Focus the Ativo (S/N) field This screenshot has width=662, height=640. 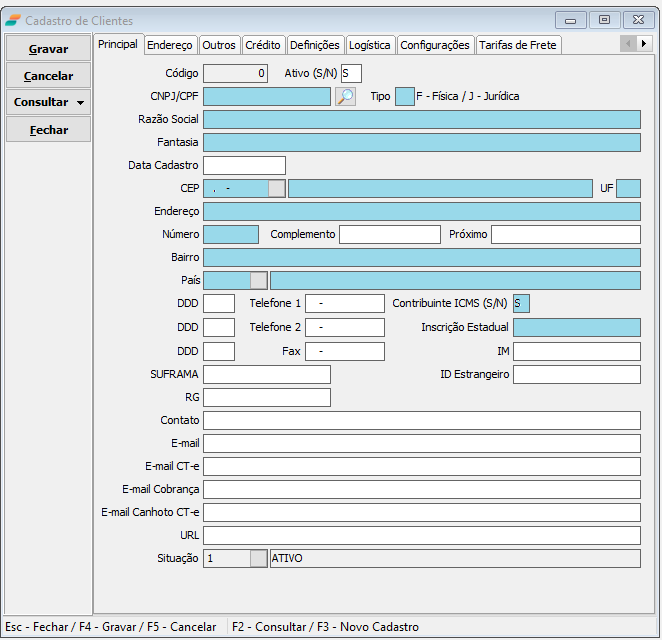click(351, 73)
